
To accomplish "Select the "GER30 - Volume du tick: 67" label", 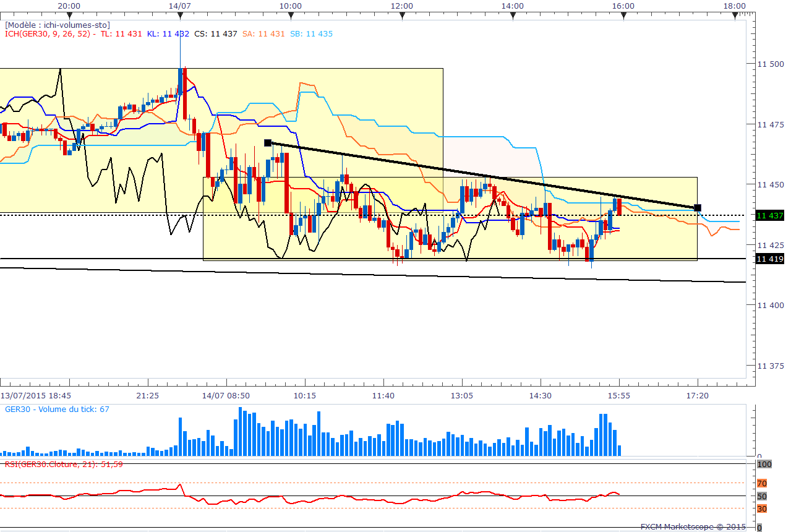I will (57, 409).
